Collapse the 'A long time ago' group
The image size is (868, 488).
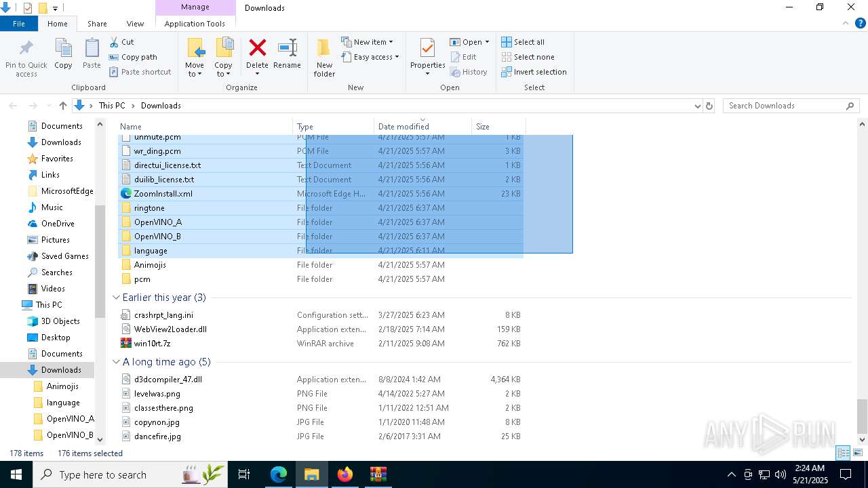[116, 362]
